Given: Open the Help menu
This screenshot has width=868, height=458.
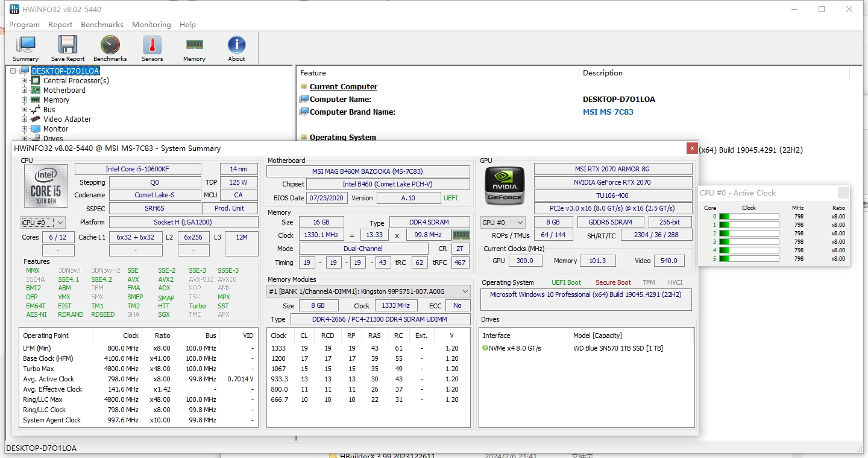Looking at the screenshot, I should 187,25.
